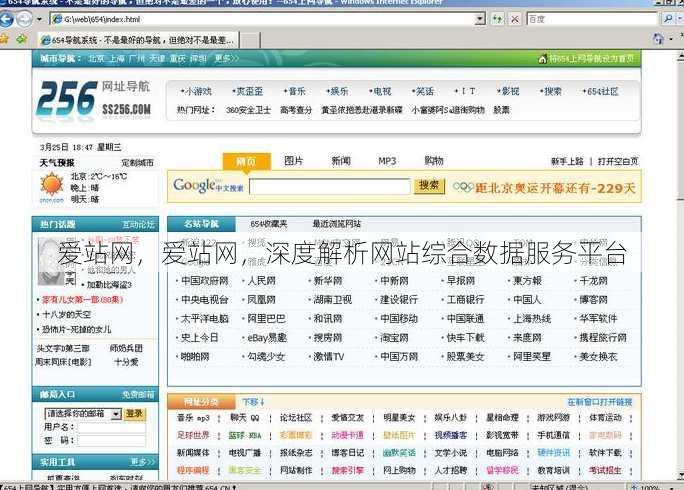This screenshot has height=490, width=684.
Task: Click the Home icon in command bar
Action: 658,39
